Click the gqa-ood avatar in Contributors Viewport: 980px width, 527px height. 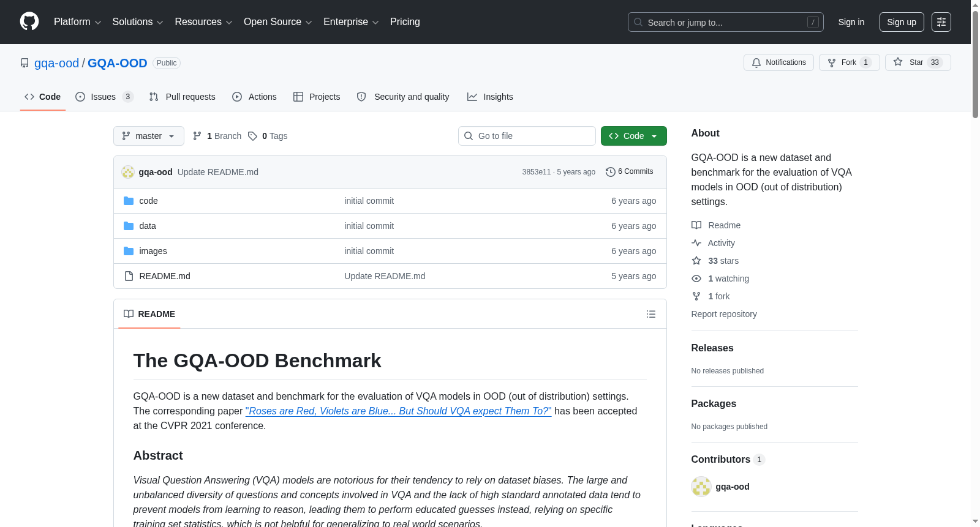coord(701,487)
